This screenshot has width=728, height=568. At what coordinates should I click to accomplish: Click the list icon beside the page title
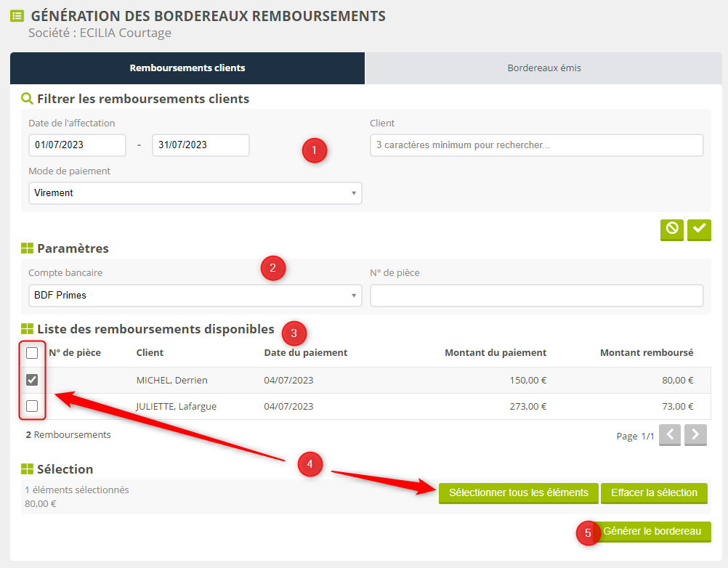pos(17,15)
